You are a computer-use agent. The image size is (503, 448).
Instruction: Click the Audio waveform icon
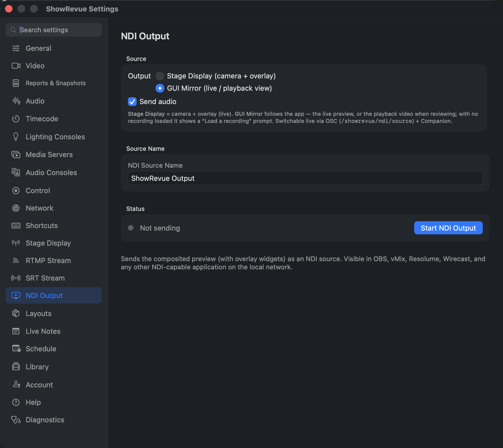click(16, 101)
